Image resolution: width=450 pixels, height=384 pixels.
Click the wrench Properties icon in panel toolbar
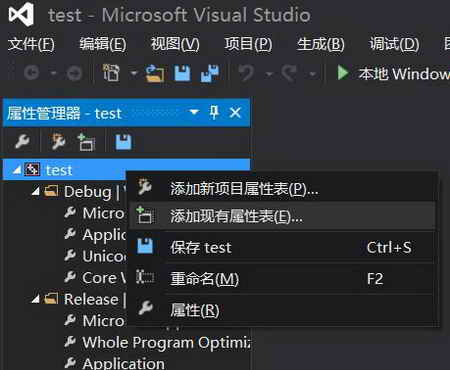pyautogui.click(x=22, y=142)
